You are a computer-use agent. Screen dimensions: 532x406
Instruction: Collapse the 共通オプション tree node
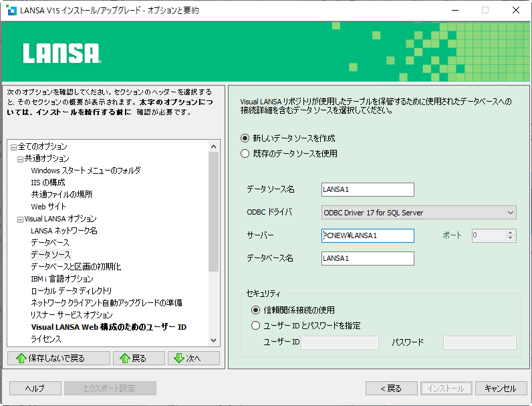[20, 159]
